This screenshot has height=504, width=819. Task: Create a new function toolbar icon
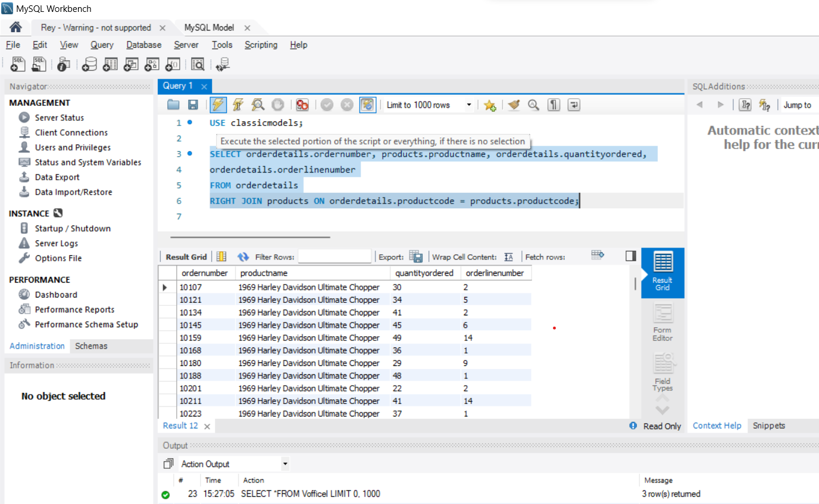[173, 64]
